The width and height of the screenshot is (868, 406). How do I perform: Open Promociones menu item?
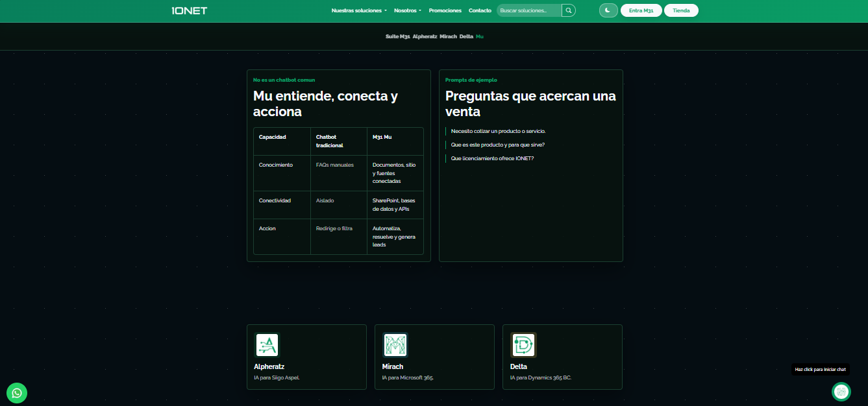tap(445, 10)
